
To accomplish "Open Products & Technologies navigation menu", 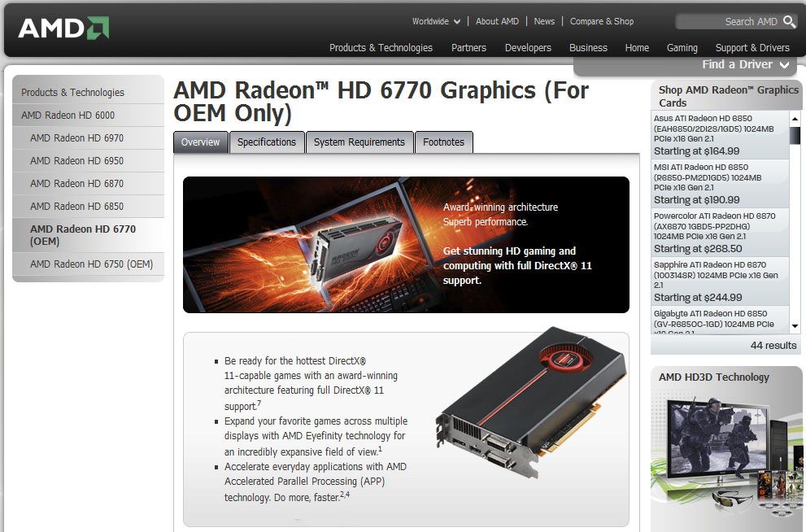I will (x=381, y=48).
